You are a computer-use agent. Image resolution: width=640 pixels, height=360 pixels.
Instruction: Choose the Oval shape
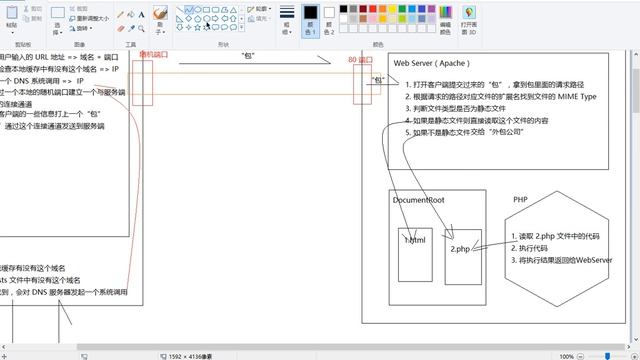point(198,10)
